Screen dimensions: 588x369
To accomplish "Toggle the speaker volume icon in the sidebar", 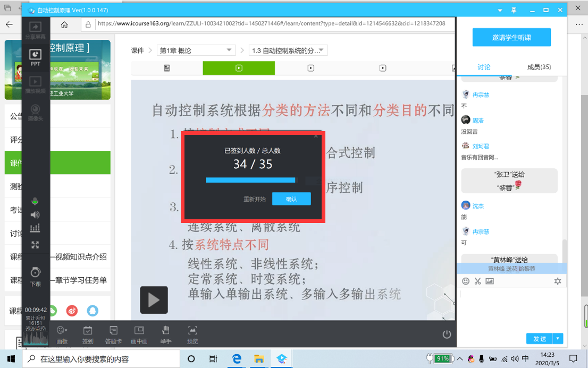I will click(35, 214).
